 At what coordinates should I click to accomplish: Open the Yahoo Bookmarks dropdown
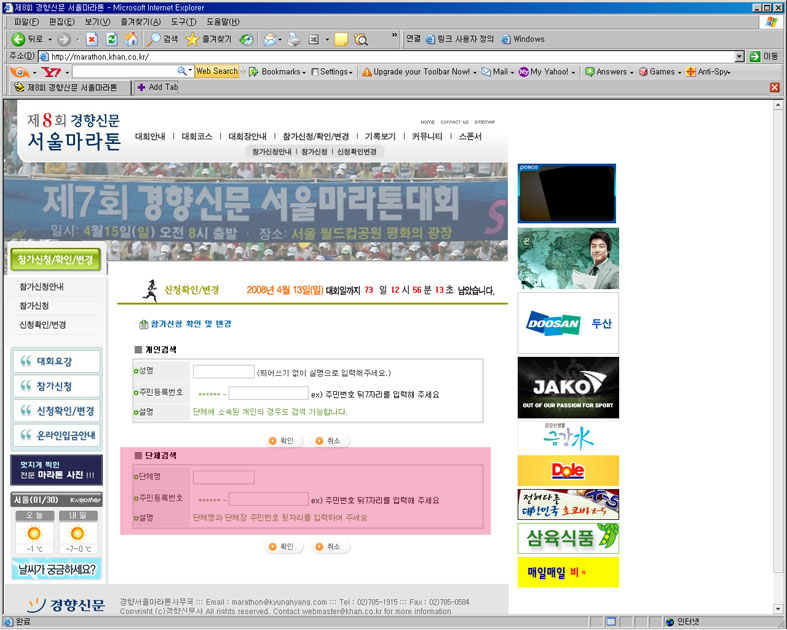(280, 72)
